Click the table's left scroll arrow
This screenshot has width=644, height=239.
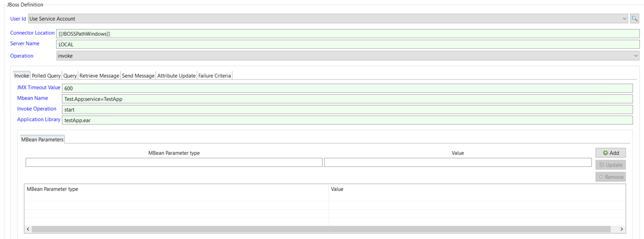pyautogui.click(x=28, y=229)
